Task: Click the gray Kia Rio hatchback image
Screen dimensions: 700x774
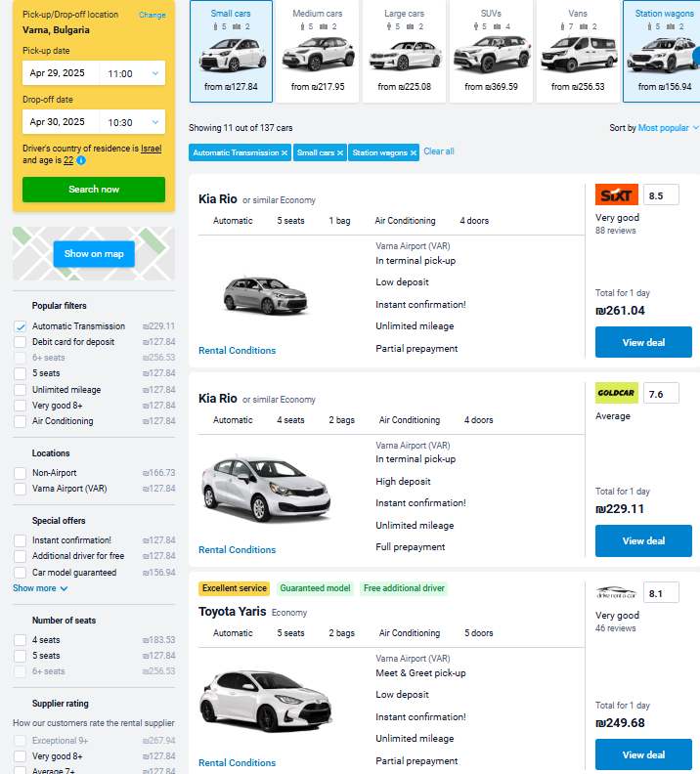Action: (266, 296)
